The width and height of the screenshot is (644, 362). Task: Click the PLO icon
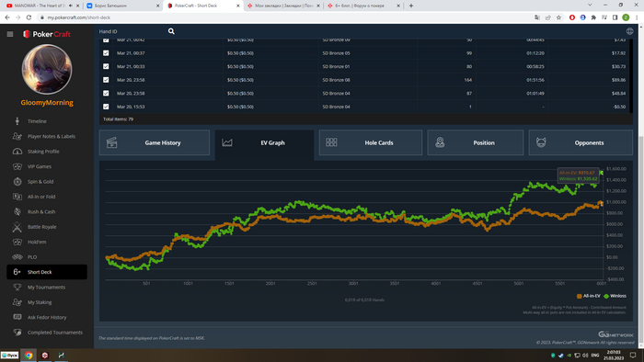coord(17,257)
